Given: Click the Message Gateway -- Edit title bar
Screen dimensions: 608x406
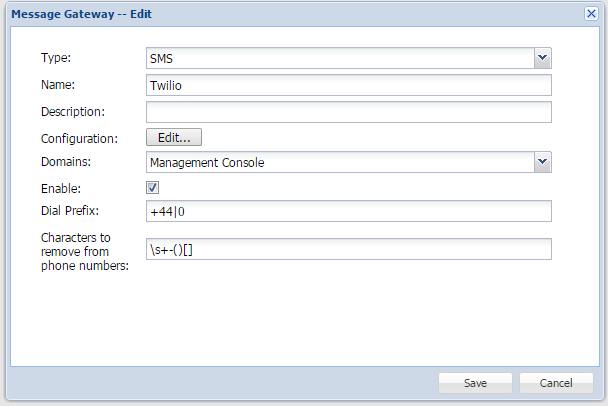Looking at the screenshot, I should 250,15.
